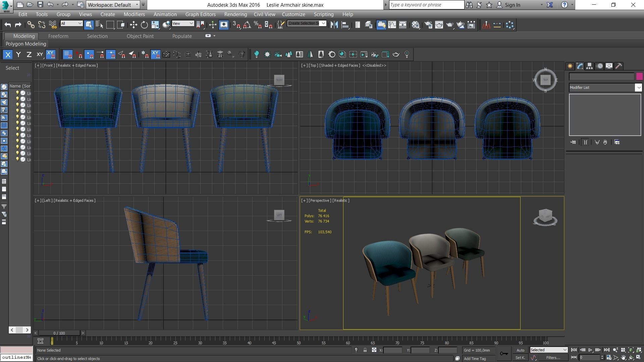Activate the Select and Rotate tool

(x=144, y=25)
